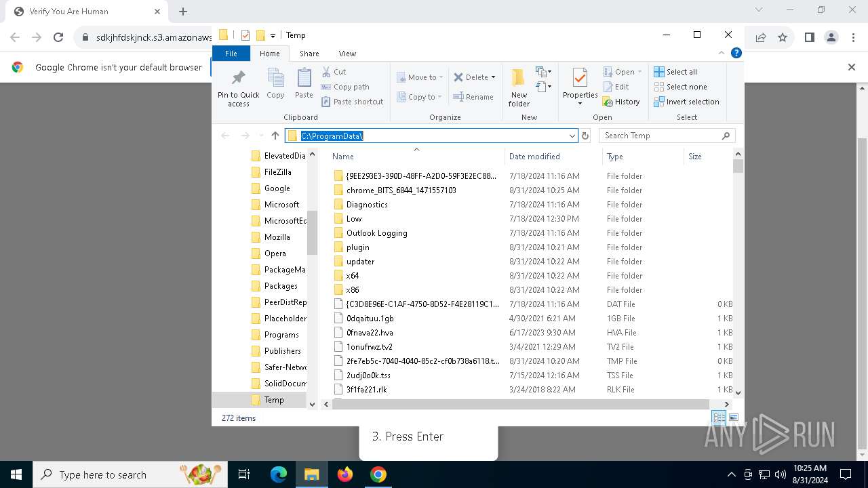Open Windows Start menu
Screen dimensions: 868x488
[x=16, y=474]
